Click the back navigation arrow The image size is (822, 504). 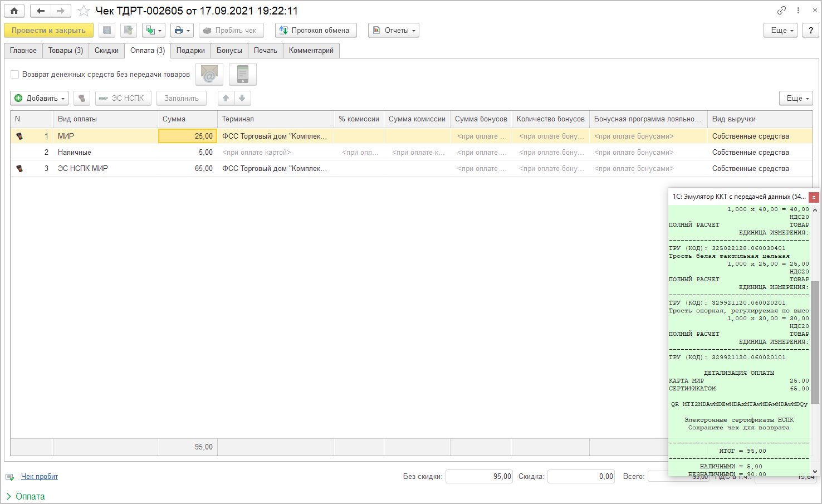click(41, 11)
